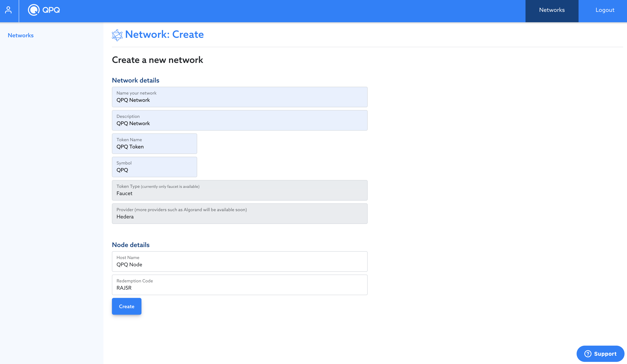This screenshot has height=364, width=627.
Task: Edit the Description field
Action: [239, 120]
